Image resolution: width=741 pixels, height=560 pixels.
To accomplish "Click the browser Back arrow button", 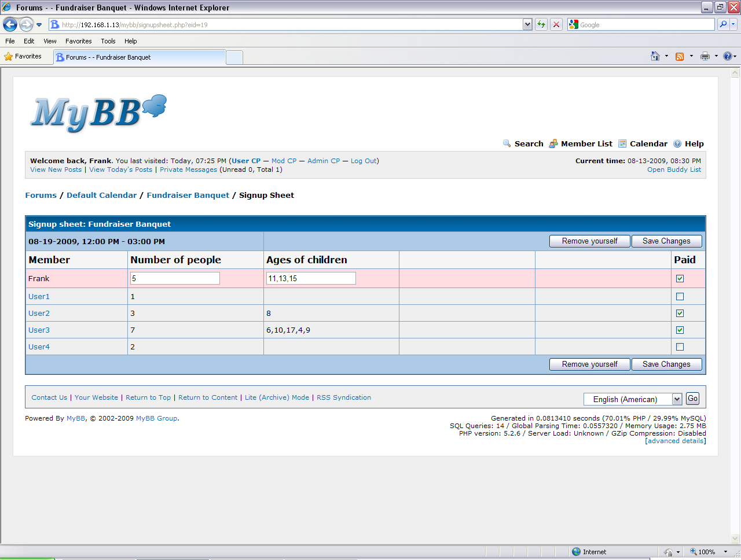I will pyautogui.click(x=10, y=24).
